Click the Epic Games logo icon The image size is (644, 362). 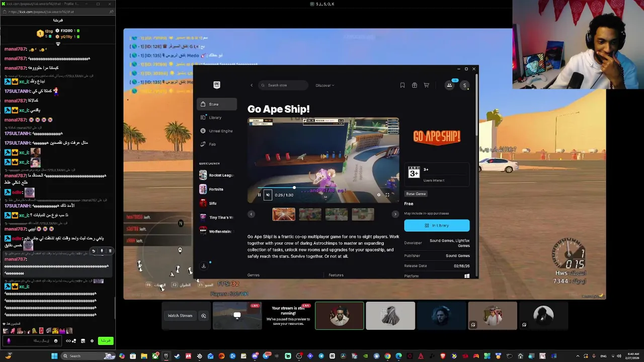216,85
